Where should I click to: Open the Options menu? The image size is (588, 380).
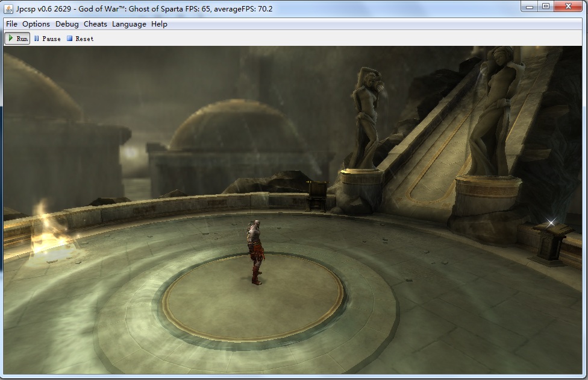[x=36, y=24]
